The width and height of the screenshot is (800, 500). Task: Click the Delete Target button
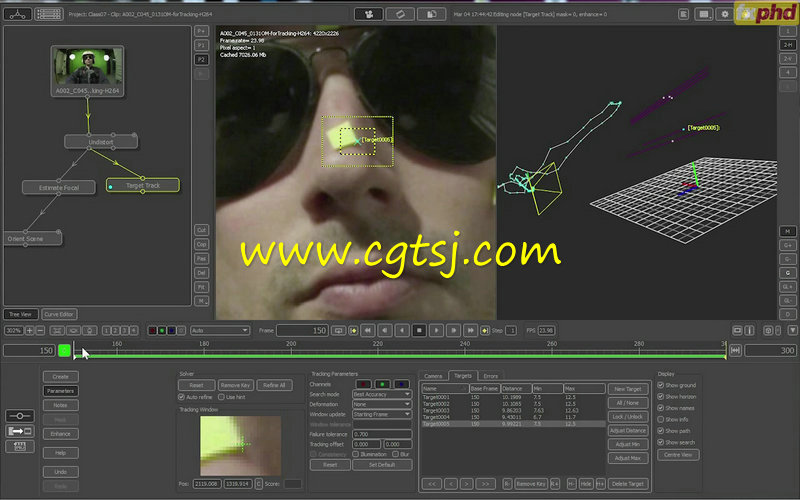pos(628,484)
